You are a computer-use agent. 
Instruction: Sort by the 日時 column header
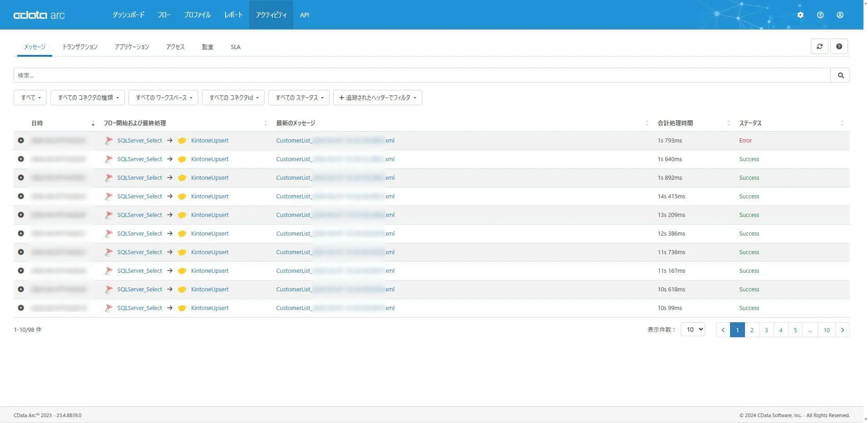point(37,123)
